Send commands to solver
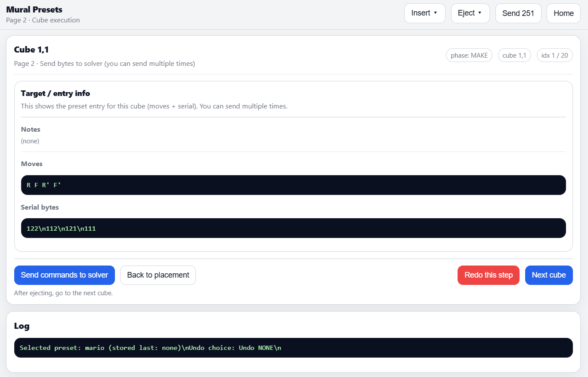Image resolution: width=588 pixels, height=377 pixels. 65,275
